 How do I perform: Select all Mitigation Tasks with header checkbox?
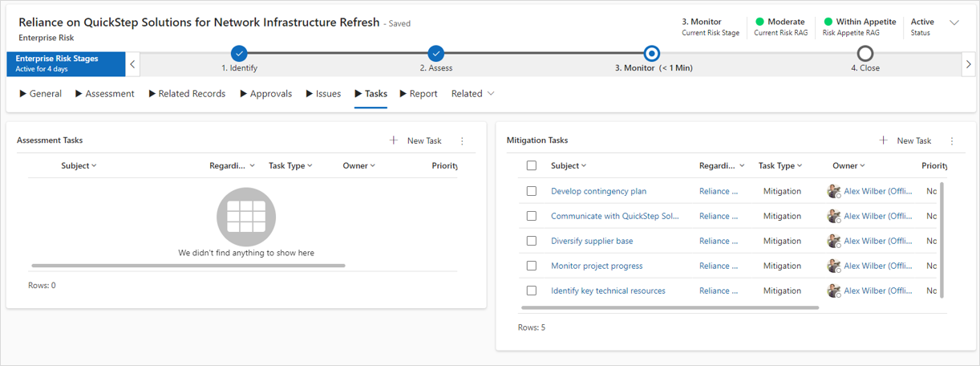pos(531,165)
